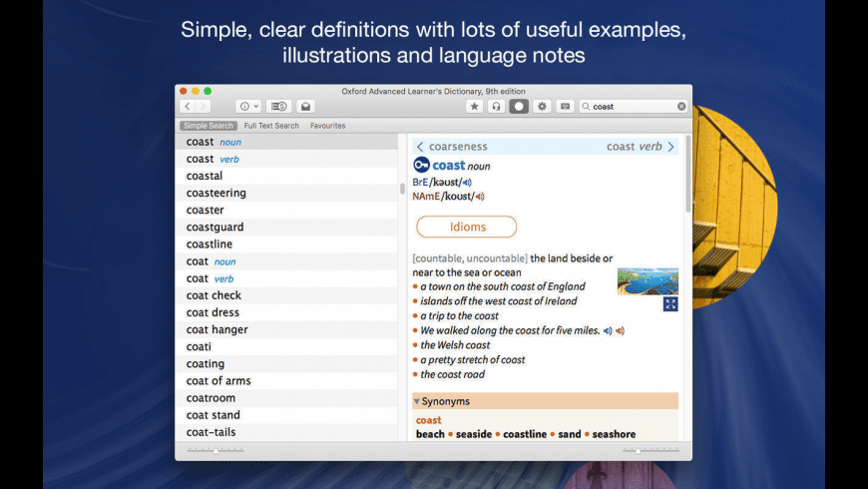
Task: Adjust the word list font size slider
Action: point(216,450)
